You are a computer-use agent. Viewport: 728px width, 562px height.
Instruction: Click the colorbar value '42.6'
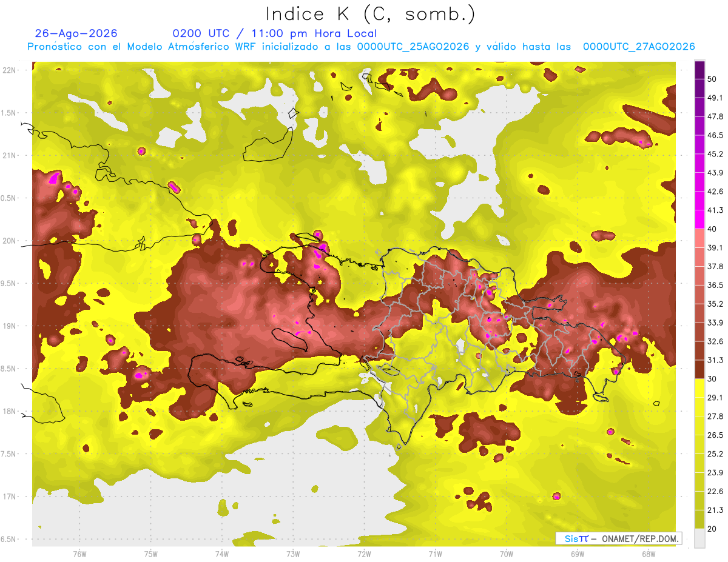point(715,192)
